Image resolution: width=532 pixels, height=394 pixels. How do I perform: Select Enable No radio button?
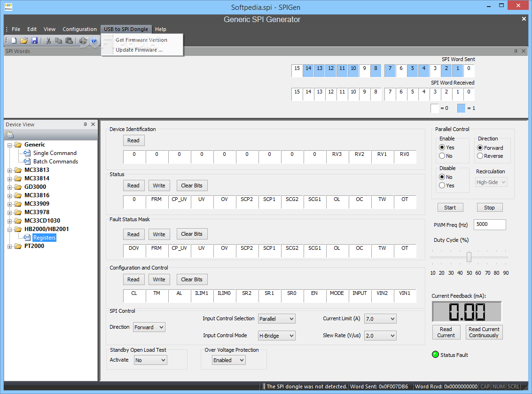pyautogui.click(x=442, y=155)
